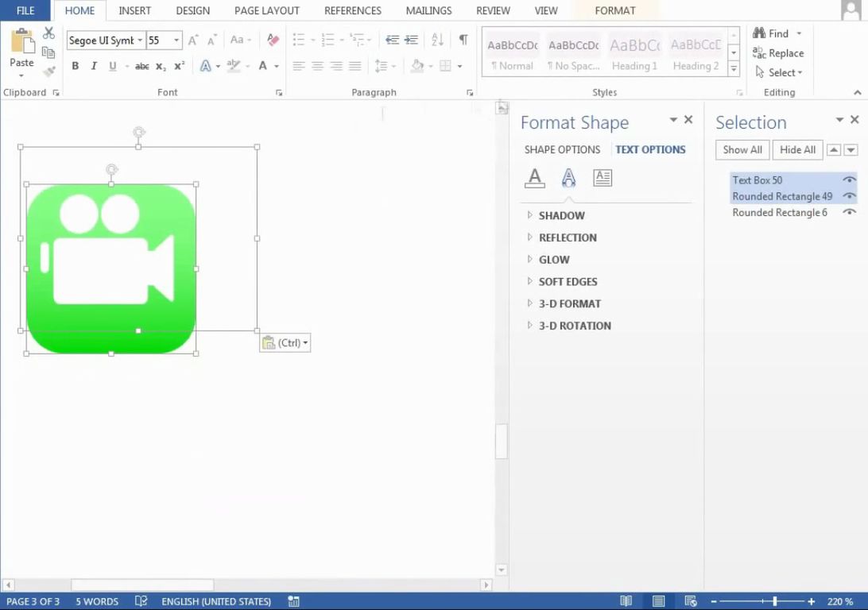The width and height of the screenshot is (868, 610).
Task: Toggle Bold formatting
Action: pyautogui.click(x=76, y=66)
